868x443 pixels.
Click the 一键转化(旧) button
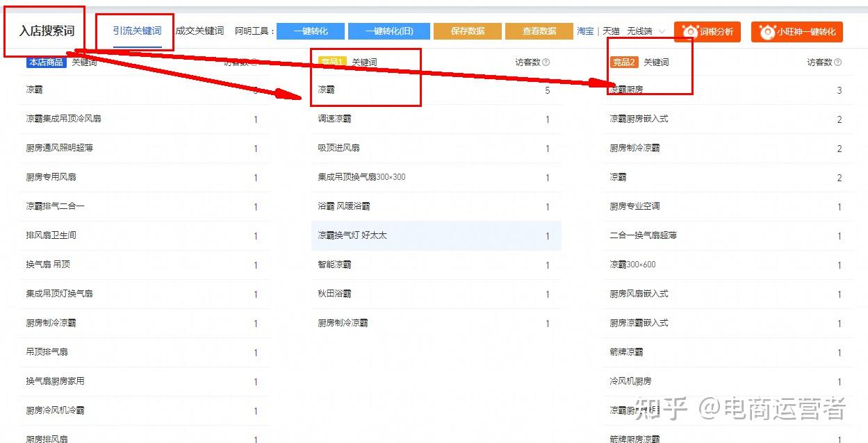tap(391, 31)
